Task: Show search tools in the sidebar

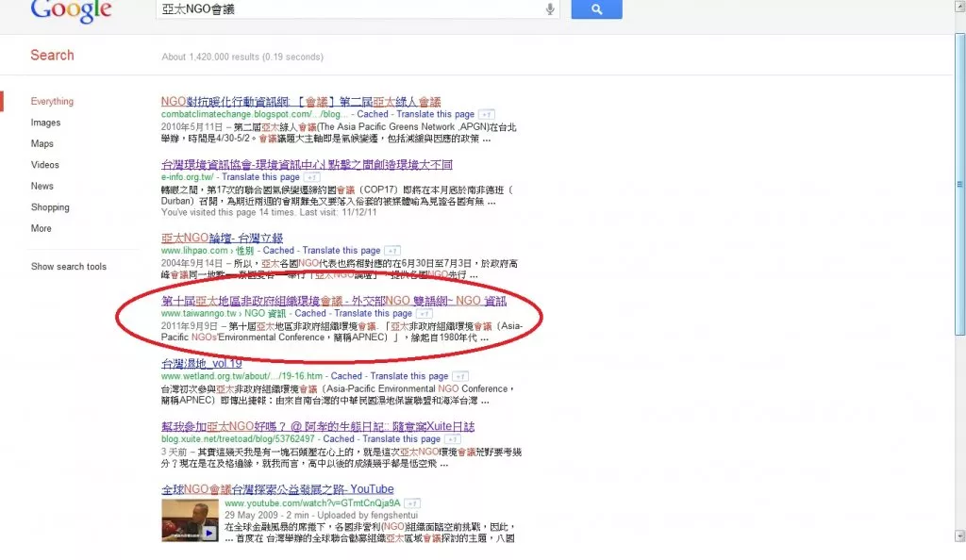Action: 68,267
